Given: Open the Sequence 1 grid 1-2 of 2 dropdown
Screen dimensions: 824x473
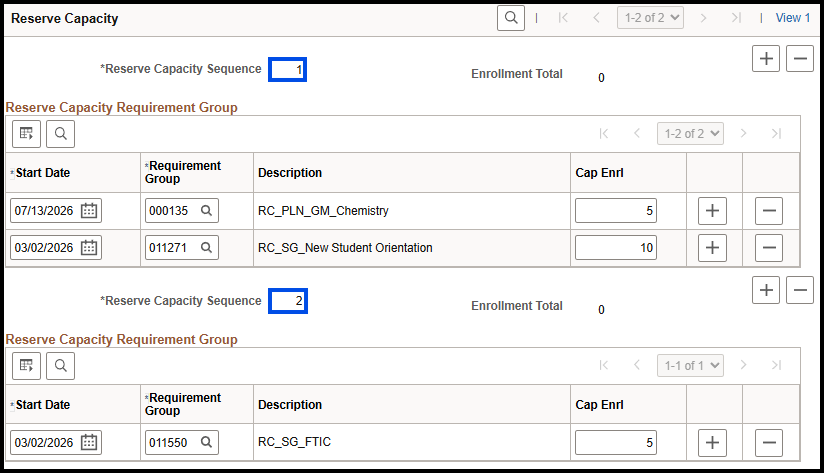Looking at the screenshot, I should point(690,133).
